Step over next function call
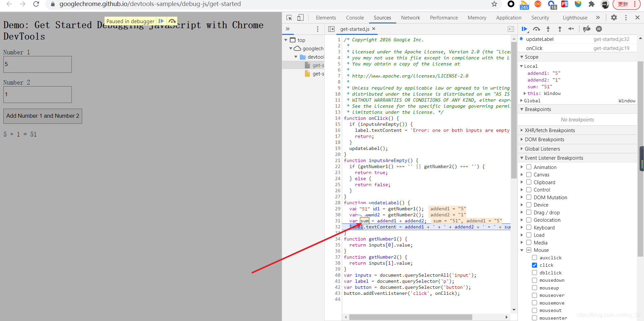 [x=536, y=29]
